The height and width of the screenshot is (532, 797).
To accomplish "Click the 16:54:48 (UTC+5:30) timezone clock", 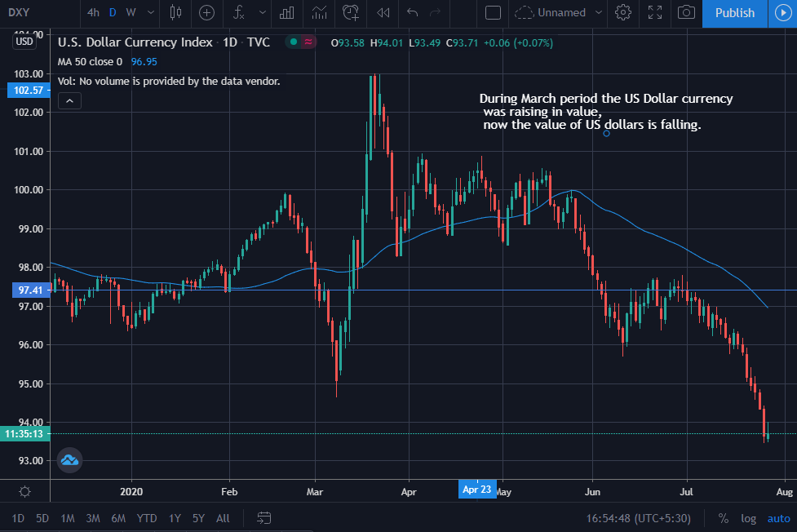I will click(639, 518).
